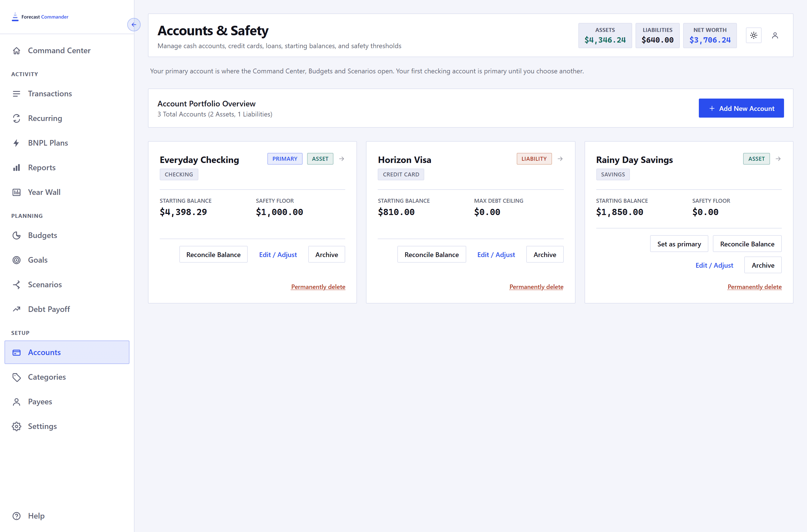Navigate to Budgets
The width and height of the screenshot is (807, 532).
(67, 235)
